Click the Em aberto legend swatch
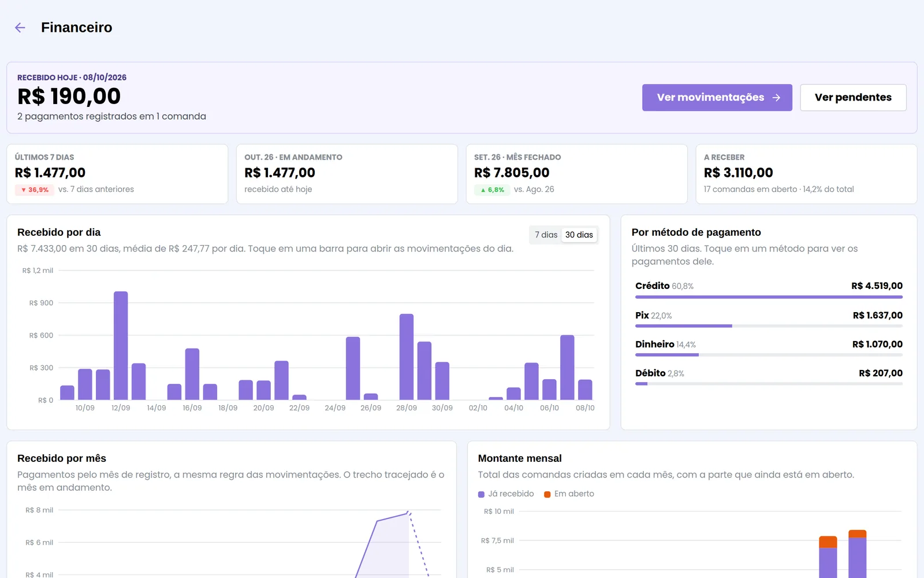 (x=547, y=494)
